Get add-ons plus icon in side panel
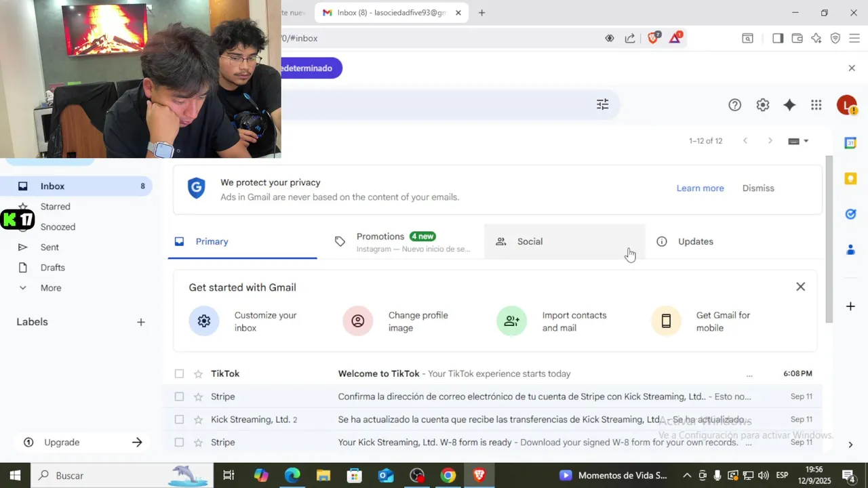868x488 pixels. pyautogui.click(x=850, y=306)
